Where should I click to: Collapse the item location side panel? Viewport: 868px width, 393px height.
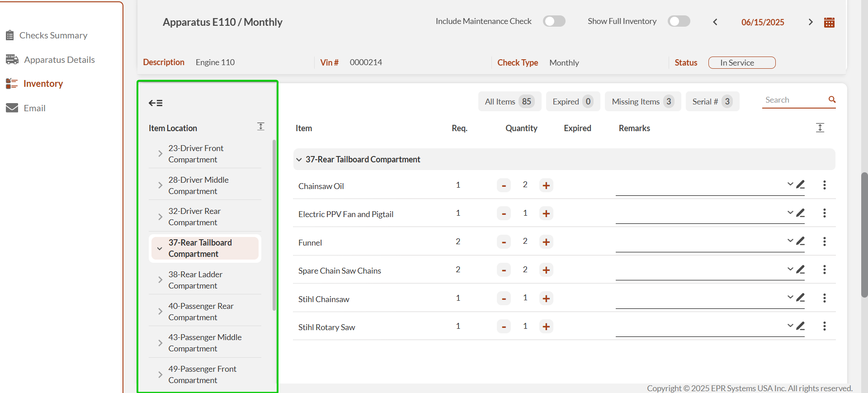[x=156, y=103]
